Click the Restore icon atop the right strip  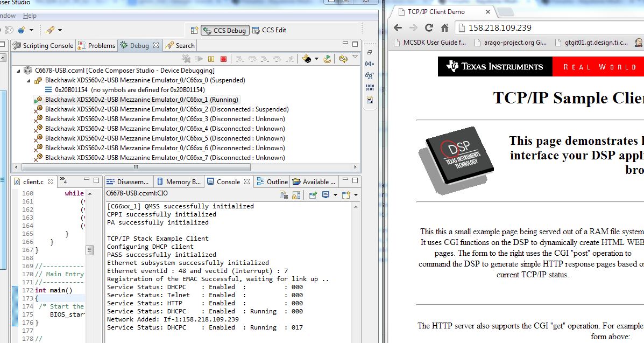click(x=370, y=52)
